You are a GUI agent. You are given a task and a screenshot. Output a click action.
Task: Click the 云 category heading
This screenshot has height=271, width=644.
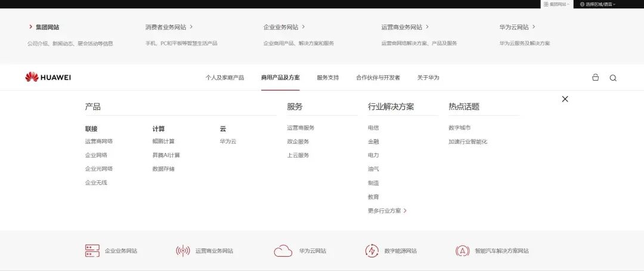tap(223, 129)
